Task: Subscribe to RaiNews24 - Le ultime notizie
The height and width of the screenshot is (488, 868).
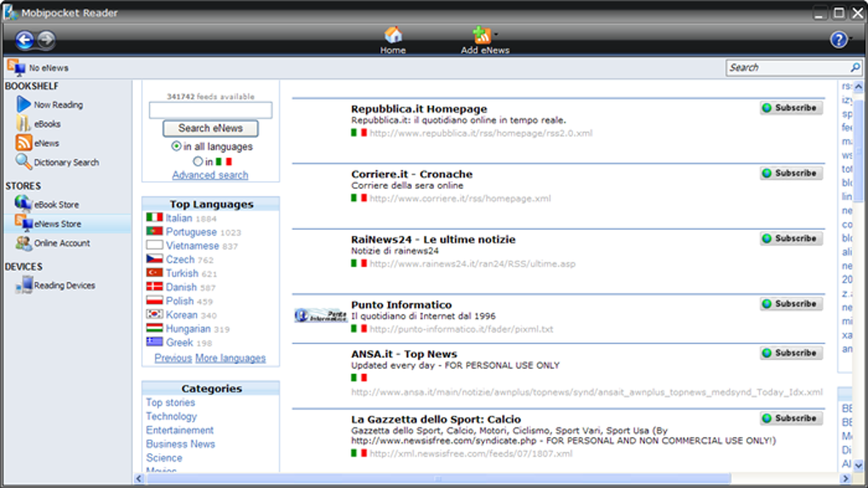Action: point(791,238)
